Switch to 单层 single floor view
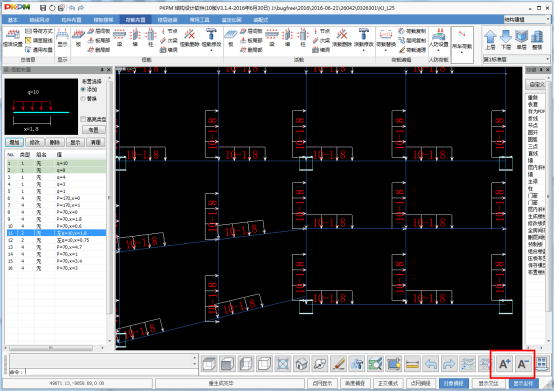Screen dimensions: 555x391 tap(521, 40)
